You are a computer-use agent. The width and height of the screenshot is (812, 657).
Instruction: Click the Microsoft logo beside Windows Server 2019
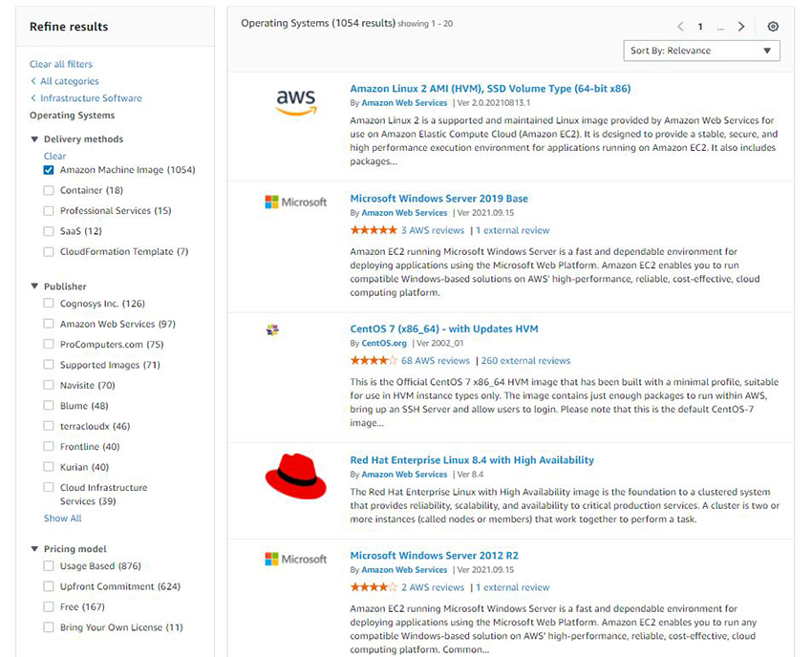coord(295,202)
